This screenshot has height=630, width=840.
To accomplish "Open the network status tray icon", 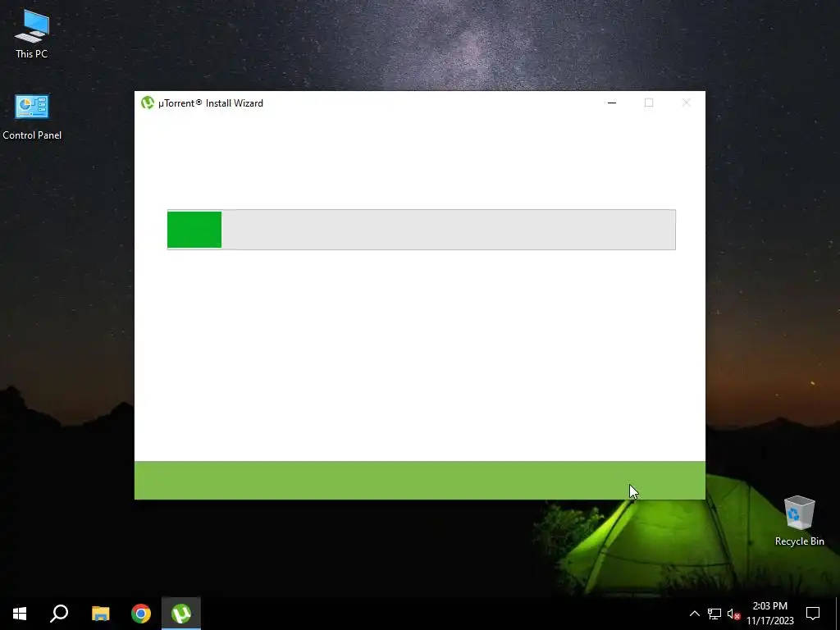I will tap(714, 614).
